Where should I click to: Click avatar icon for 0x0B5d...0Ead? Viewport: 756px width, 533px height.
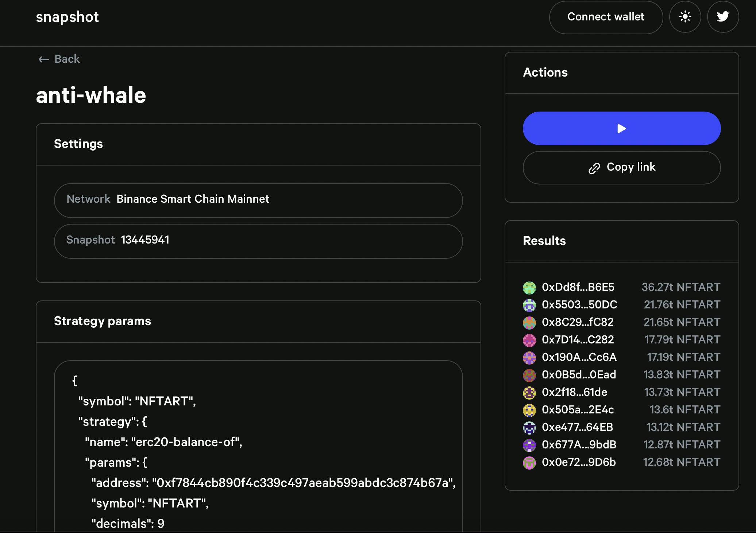tap(529, 375)
